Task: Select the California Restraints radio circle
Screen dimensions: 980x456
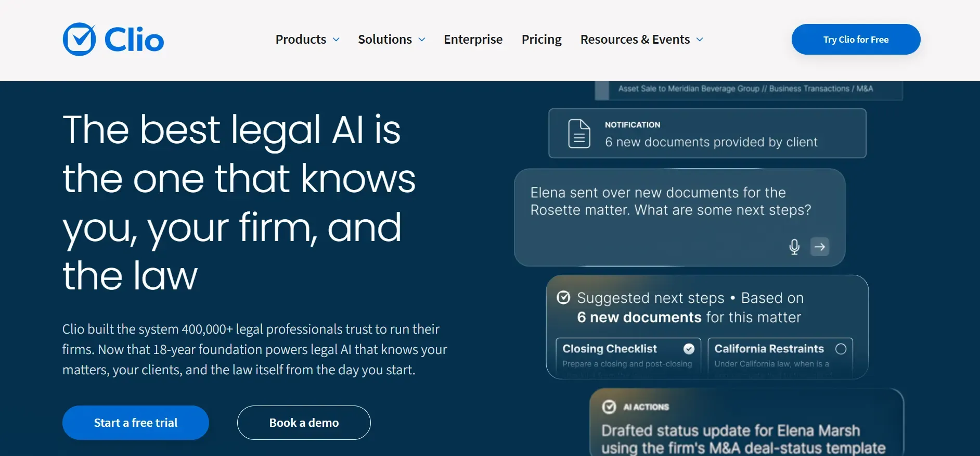Action: click(x=841, y=349)
